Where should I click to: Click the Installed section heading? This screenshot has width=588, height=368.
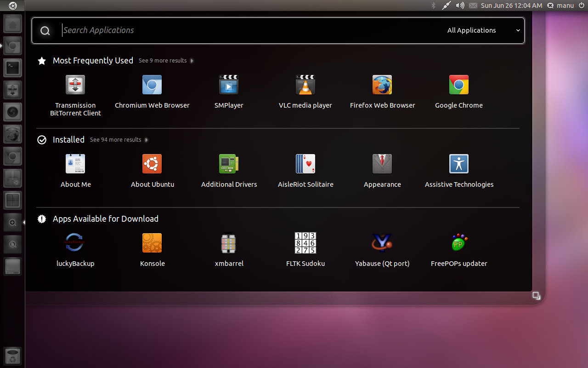click(68, 140)
